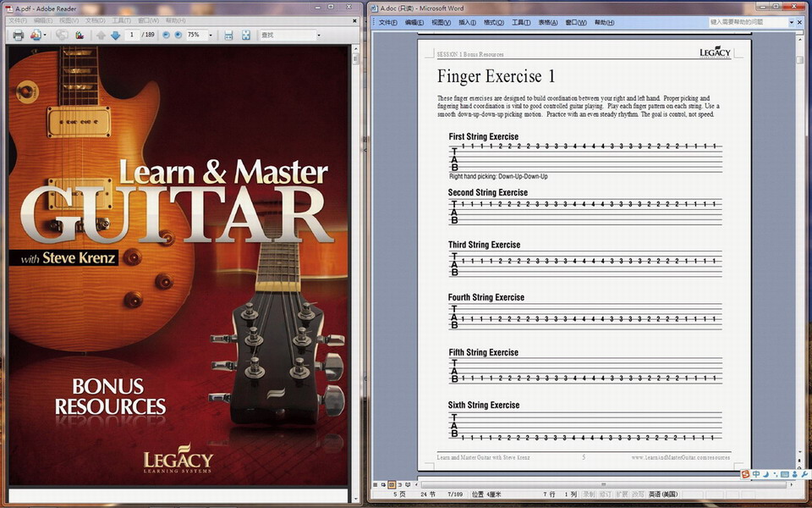Image resolution: width=812 pixels, height=508 pixels.
Task: Open the Word help box dropdown arrow
Action: pos(792,22)
